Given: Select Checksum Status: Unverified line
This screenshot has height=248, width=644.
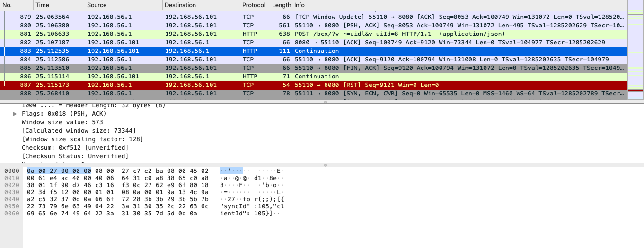Looking at the screenshot, I should 75,156.
